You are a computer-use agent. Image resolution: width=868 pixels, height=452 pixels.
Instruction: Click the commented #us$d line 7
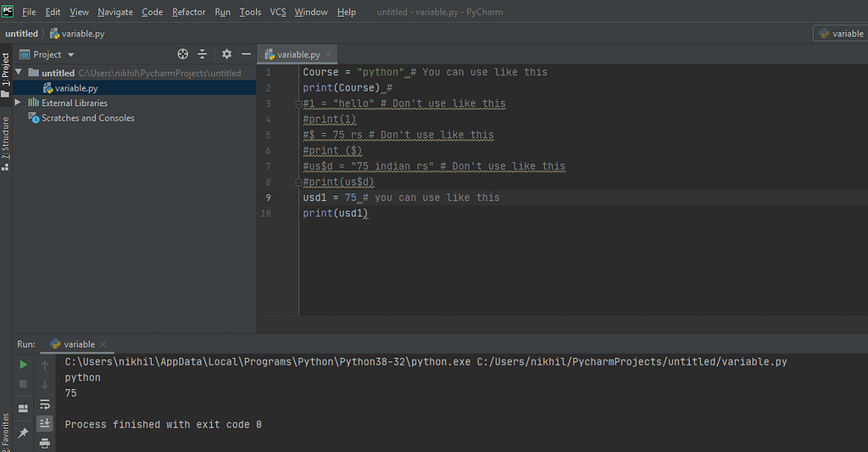(x=434, y=166)
